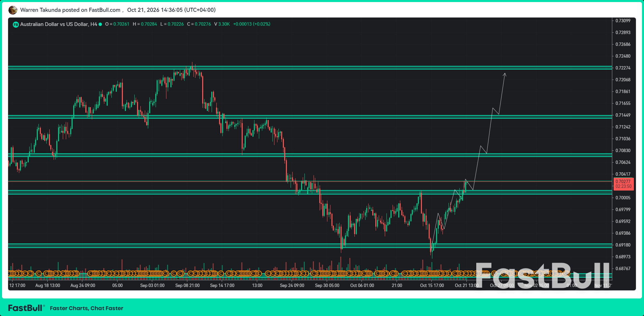Click the Aug 18 13:00 time label
Image resolution: width=644 pixels, height=316 pixels.
(48, 285)
